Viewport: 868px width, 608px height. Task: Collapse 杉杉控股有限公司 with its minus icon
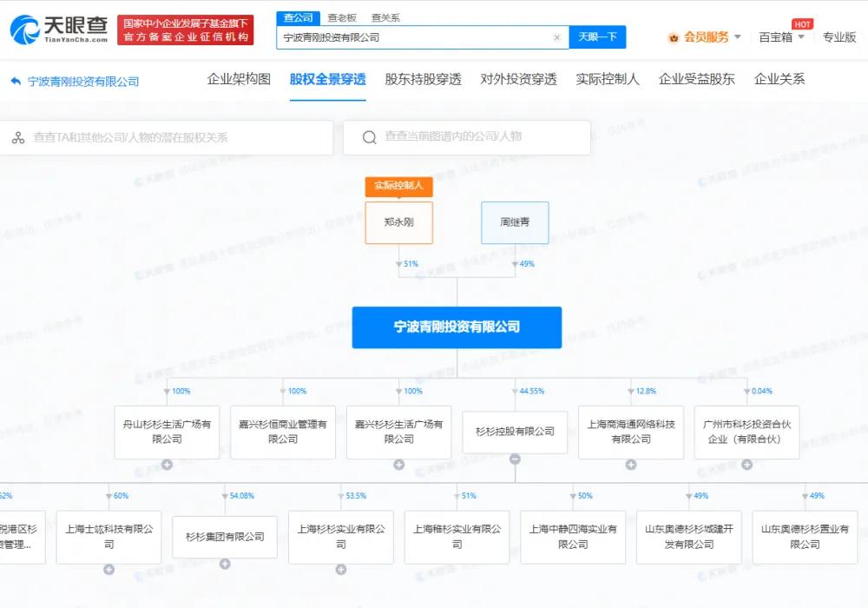pos(515,459)
